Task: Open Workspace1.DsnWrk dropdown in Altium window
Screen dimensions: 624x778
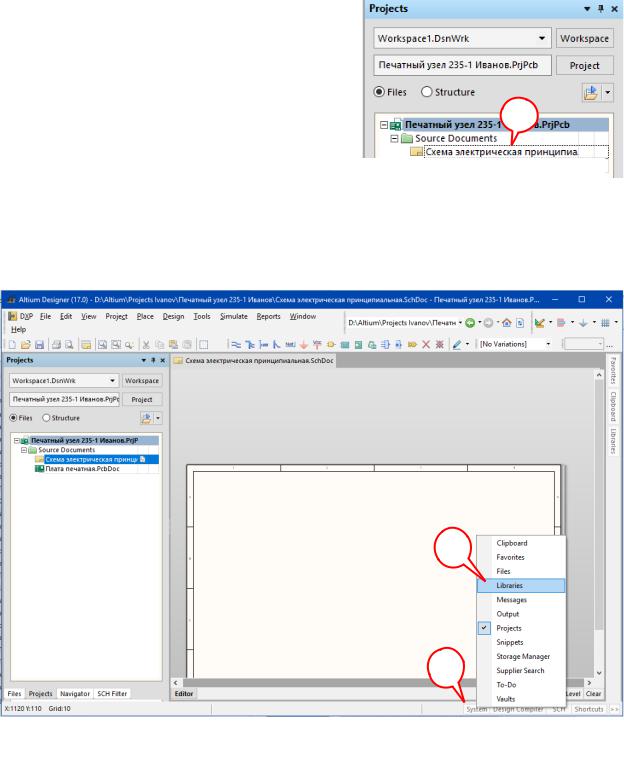Action: click(x=113, y=381)
